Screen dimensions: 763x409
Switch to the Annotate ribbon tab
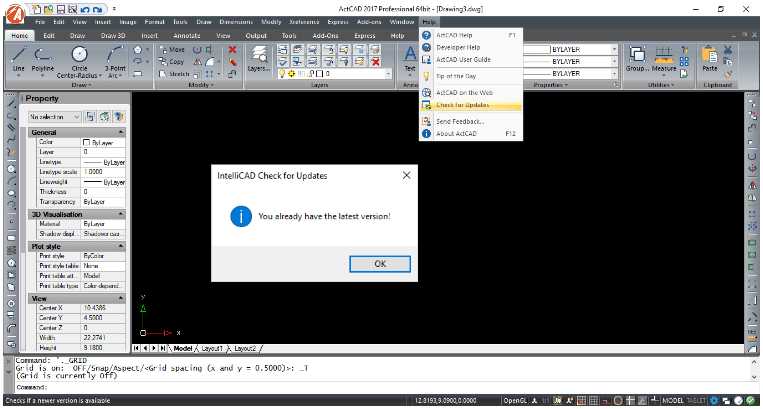click(x=186, y=35)
